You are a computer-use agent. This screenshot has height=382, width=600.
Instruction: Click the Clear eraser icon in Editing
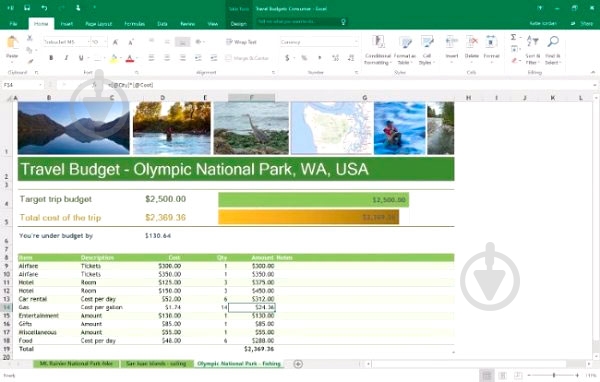pos(514,60)
